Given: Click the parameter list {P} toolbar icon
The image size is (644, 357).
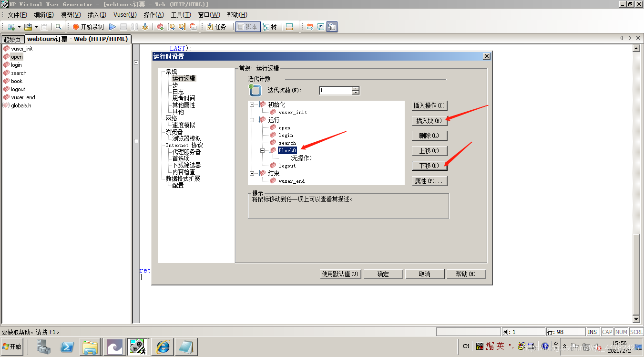Looking at the screenshot, I should click(x=321, y=27).
